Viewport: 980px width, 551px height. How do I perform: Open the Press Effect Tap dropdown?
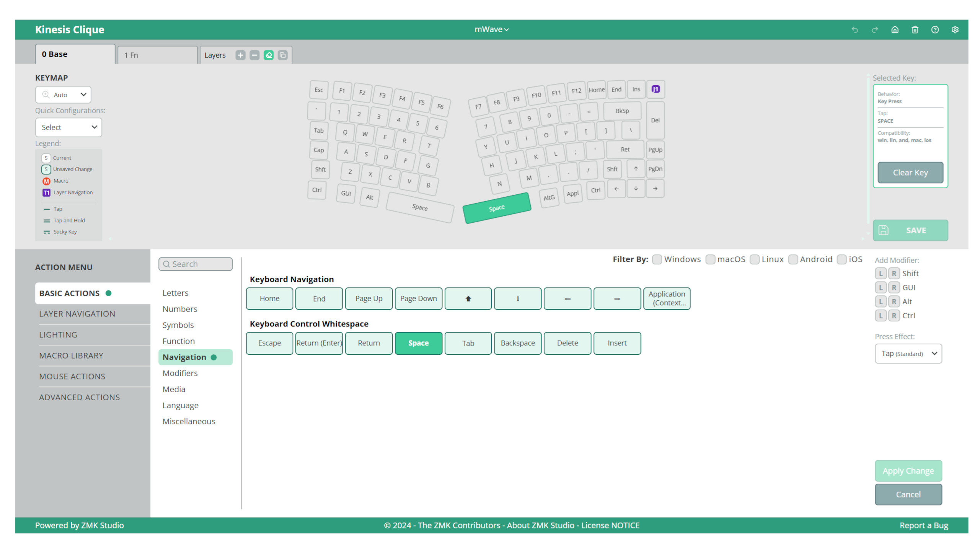[x=908, y=354]
